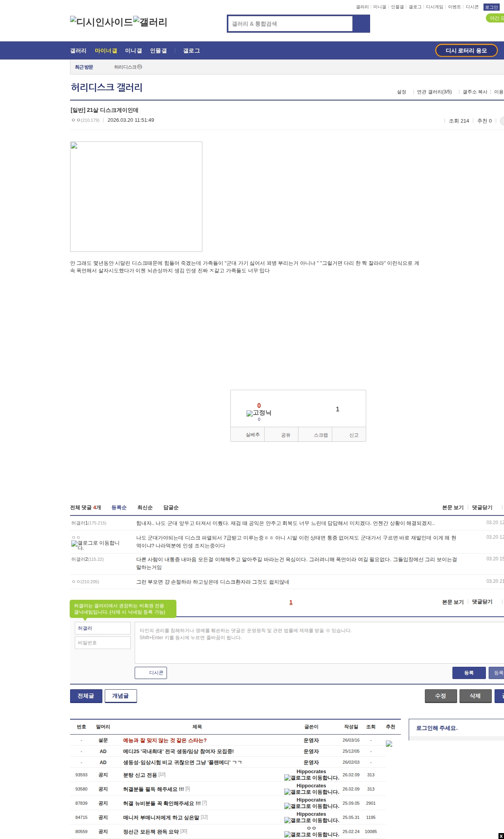504x839 pixels.
Task: Click 갤주소 복사 to copy the gallery address
Action: pyautogui.click(x=475, y=92)
